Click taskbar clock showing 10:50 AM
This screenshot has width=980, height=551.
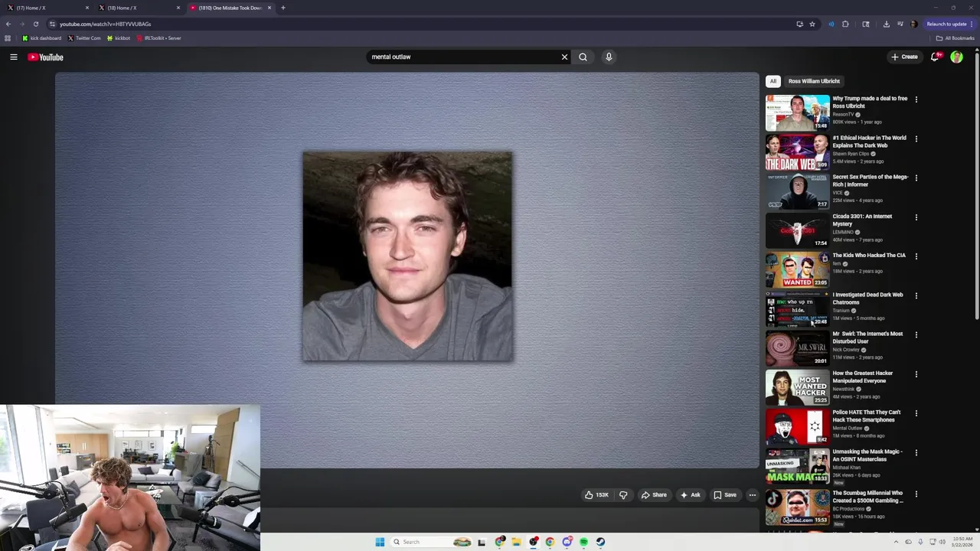[962, 542]
